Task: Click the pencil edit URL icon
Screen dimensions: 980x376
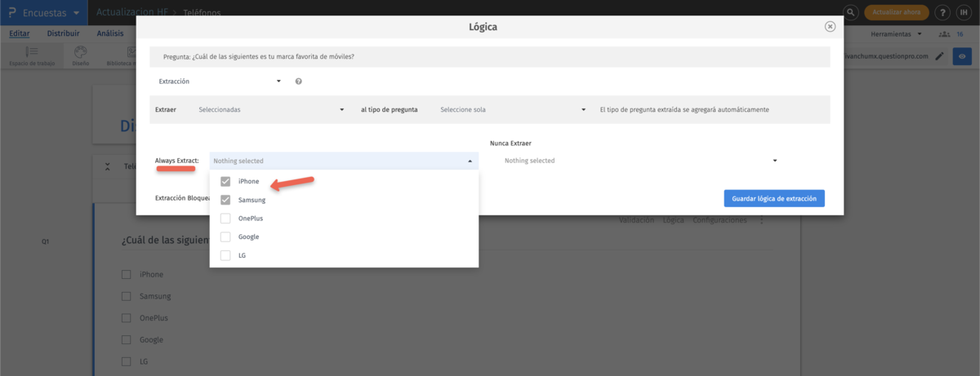Action: tap(940, 56)
